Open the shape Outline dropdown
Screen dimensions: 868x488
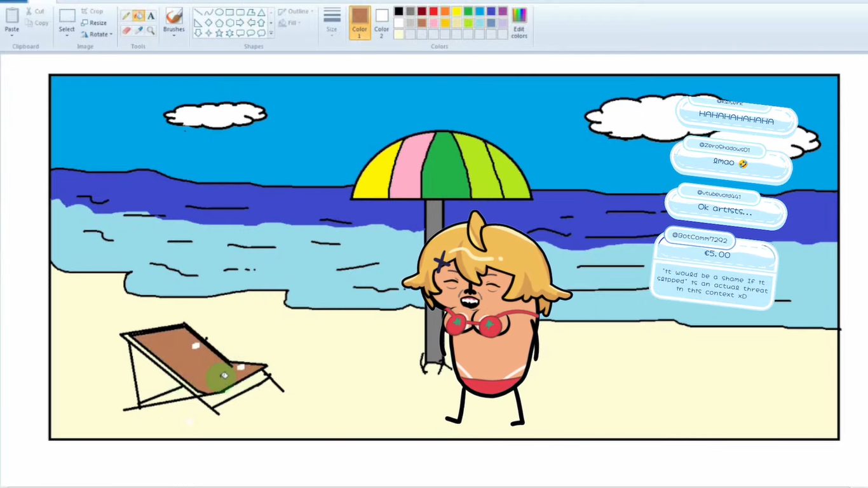pos(296,11)
